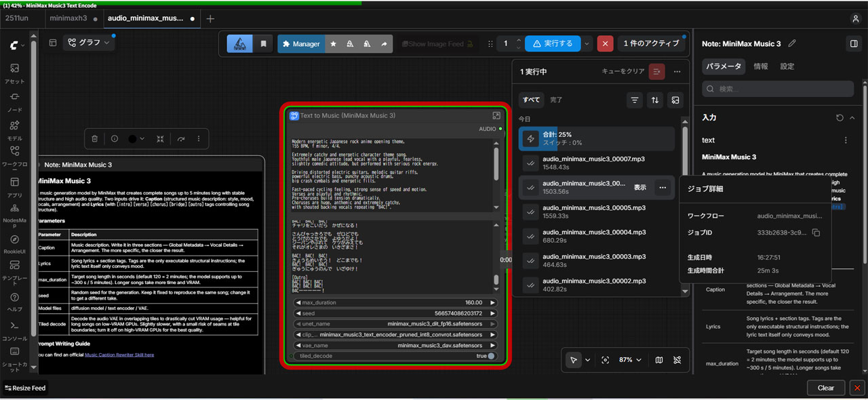Switch to the 2511un workflow tab
Viewport: 868px width, 400px height.
(x=18, y=18)
